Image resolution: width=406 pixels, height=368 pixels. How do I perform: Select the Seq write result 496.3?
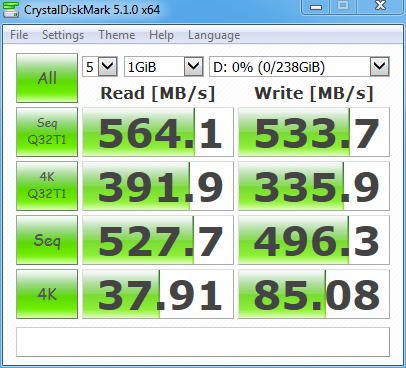tap(314, 240)
